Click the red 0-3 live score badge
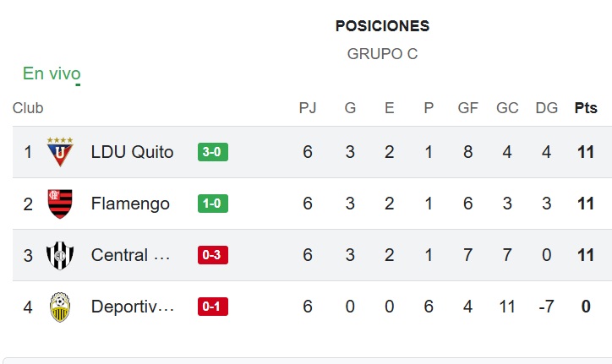The width and height of the screenshot is (612, 364). pyautogui.click(x=213, y=255)
